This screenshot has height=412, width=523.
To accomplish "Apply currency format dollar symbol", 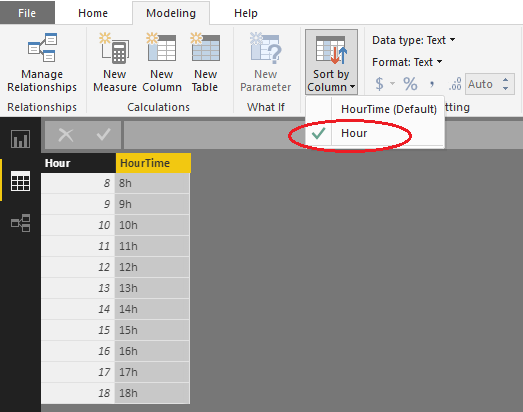I will tap(379, 84).
